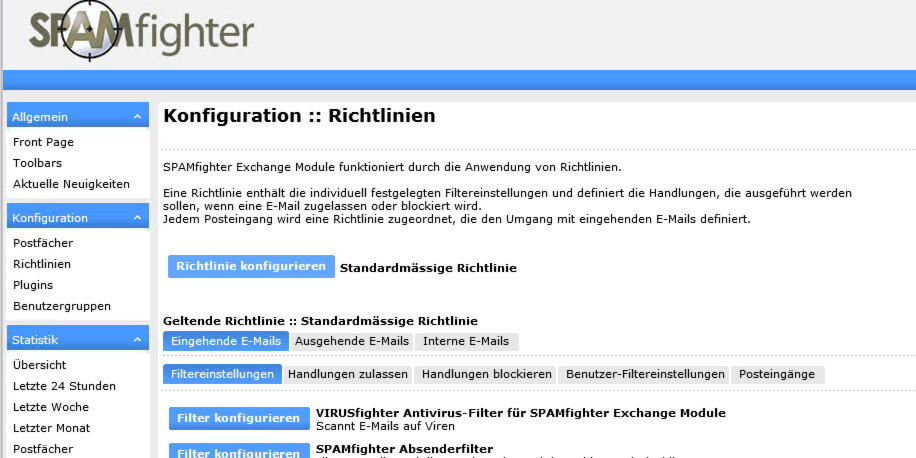
Task: Open Postfächer under Statistik
Action: coord(43,449)
